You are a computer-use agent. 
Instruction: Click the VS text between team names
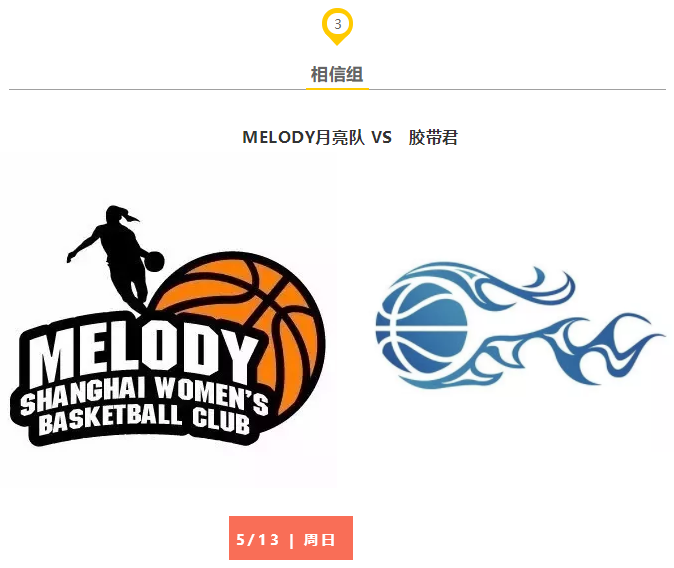(382, 138)
